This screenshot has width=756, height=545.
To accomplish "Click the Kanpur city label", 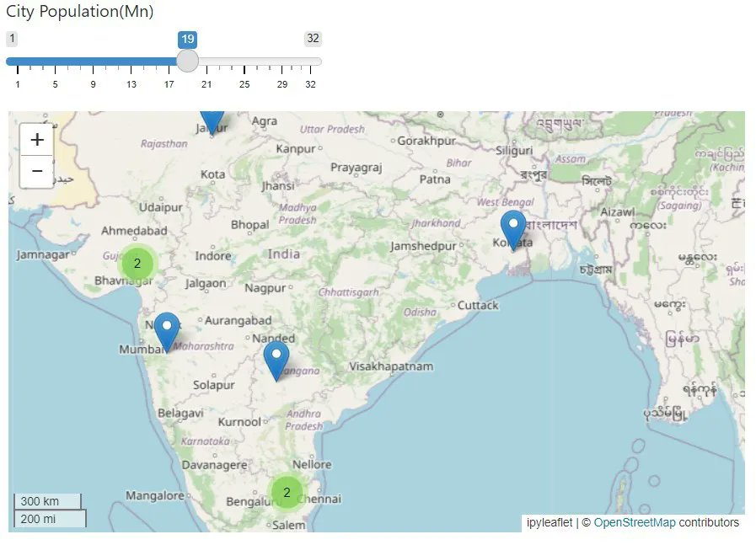I will coord(296,149).
